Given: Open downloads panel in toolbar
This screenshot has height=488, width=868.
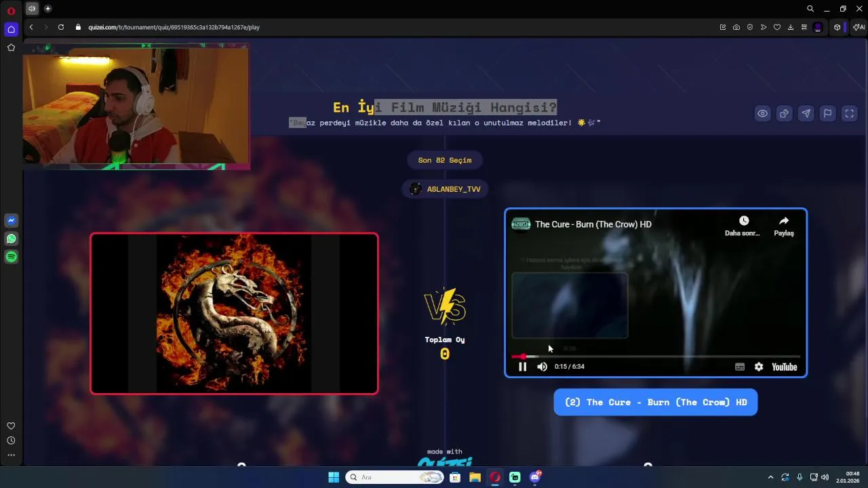Looking at the screenshot, I should (791, 27).
